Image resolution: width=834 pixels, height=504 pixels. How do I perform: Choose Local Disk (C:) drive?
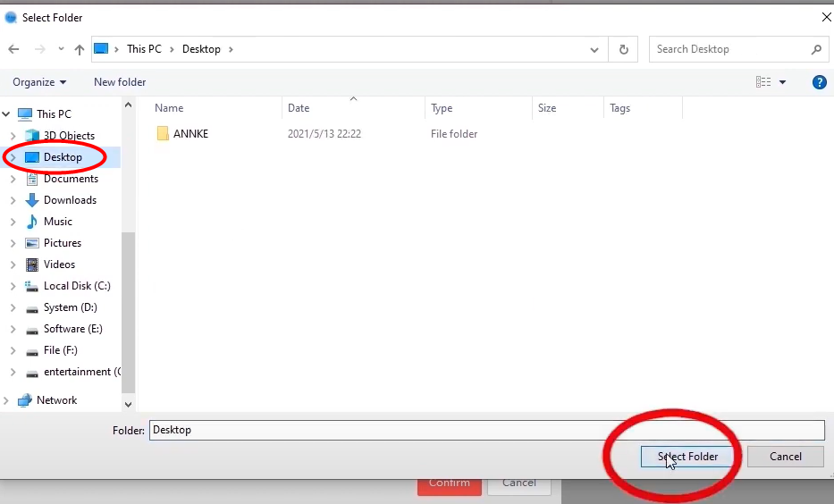(x=77, y=286)
